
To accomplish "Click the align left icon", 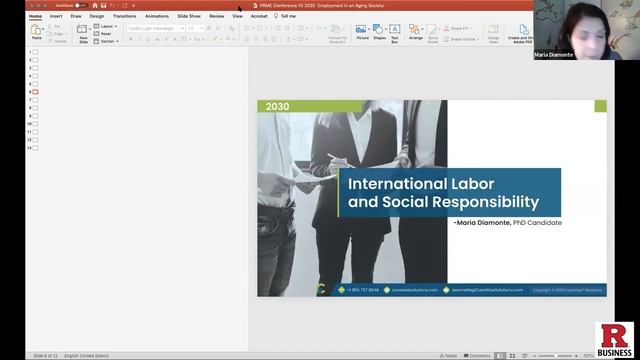I will tap(247, 39).
